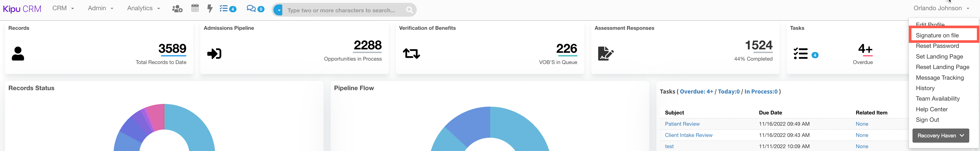
Task: Choose Reset Password from user menu
Action: click(x=937, y=46)
